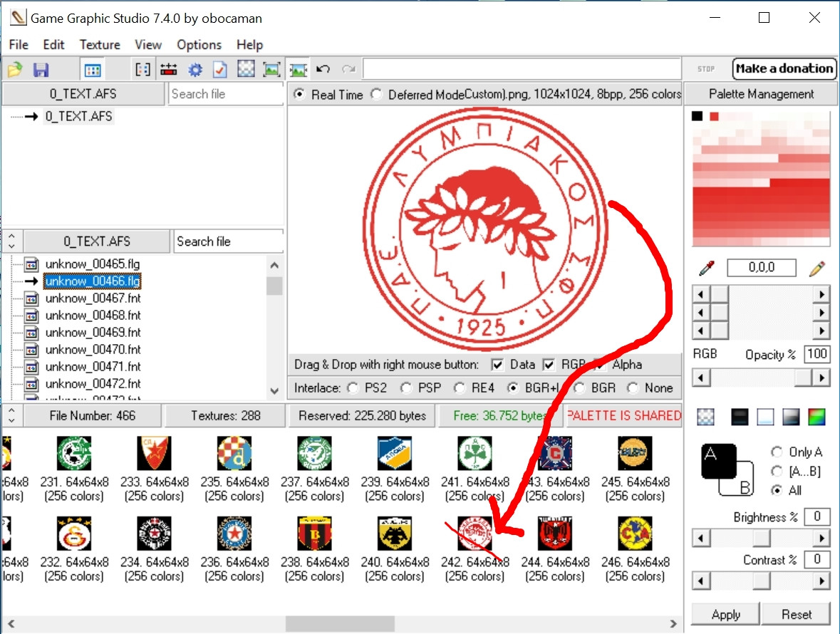Image resolution: width=840 pixels, height=634 pixels.
Task: Click the STOP button
Action: [x=706, y=68]
